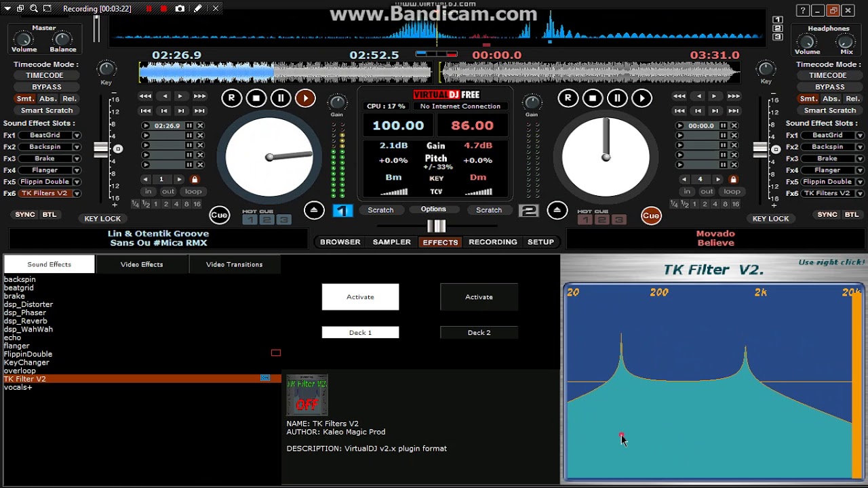The height and width of the screenshot is (488, 868).
Task: Toggle the left deck loop lock icon
Action: tap(195, 180)
